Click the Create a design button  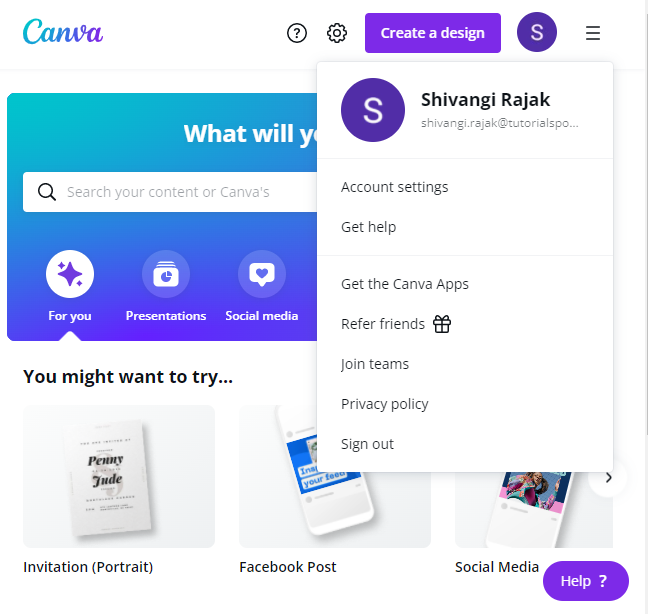point(433,33)
